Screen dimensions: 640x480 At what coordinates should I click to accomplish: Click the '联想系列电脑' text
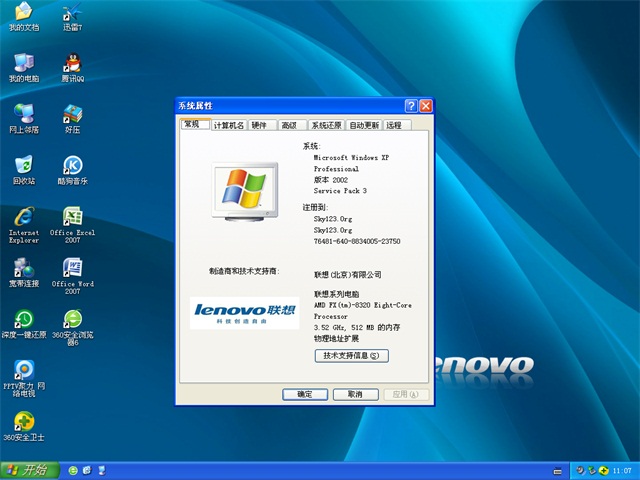(336, 294)
